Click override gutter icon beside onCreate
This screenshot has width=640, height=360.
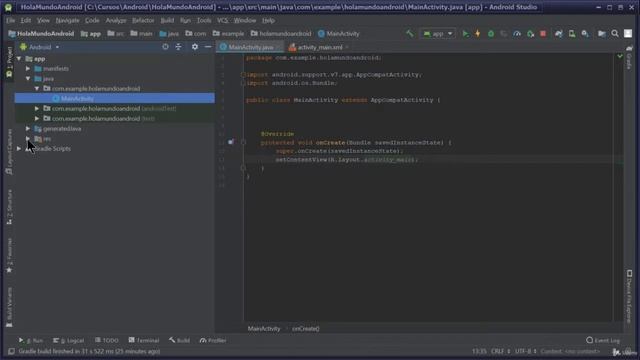click(231, 142)
